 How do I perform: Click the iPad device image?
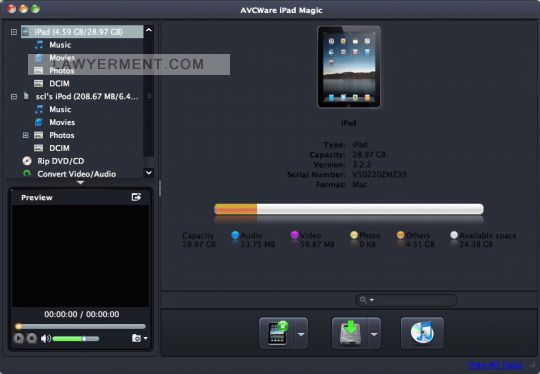[x=349, y=67]
